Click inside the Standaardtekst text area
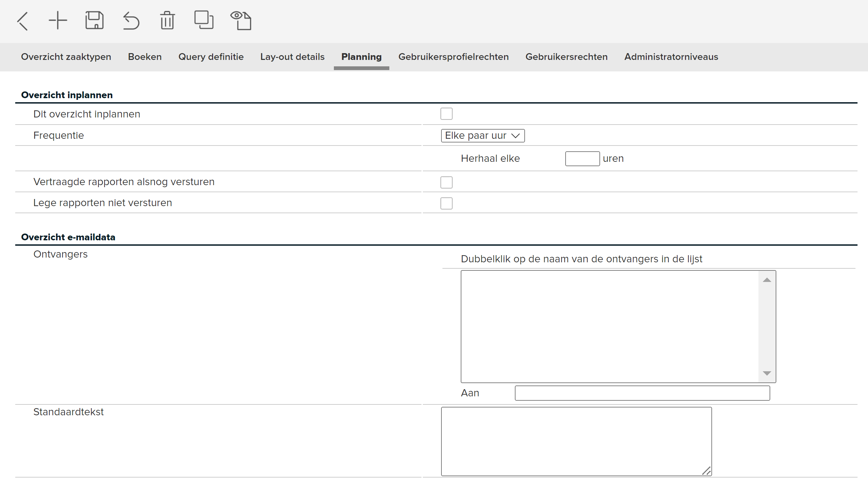This screenshot has width=868, height=486. (x=576, y=441)
